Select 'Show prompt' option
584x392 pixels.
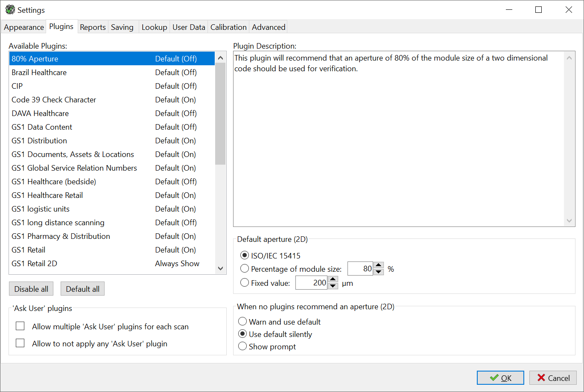coord(242,346)
